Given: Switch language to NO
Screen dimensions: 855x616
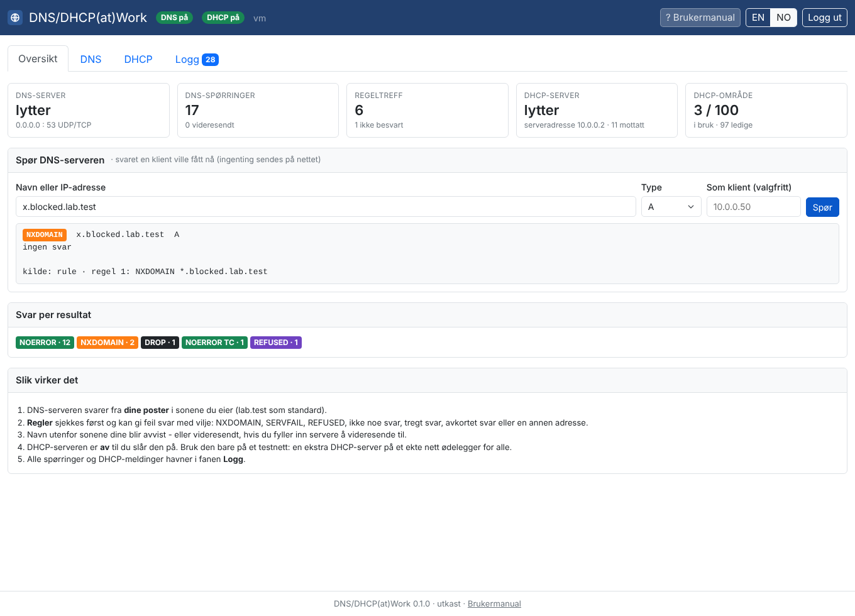Looking at the screenshot, I should point(783,18).
